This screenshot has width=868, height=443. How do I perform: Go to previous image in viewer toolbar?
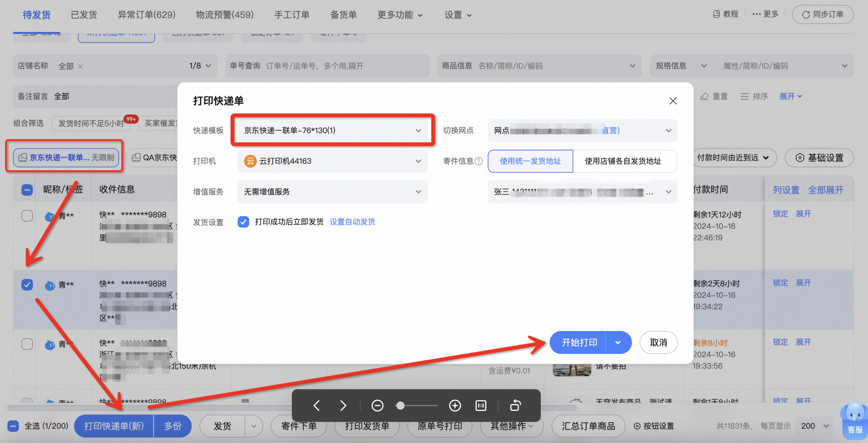point(317,406)
